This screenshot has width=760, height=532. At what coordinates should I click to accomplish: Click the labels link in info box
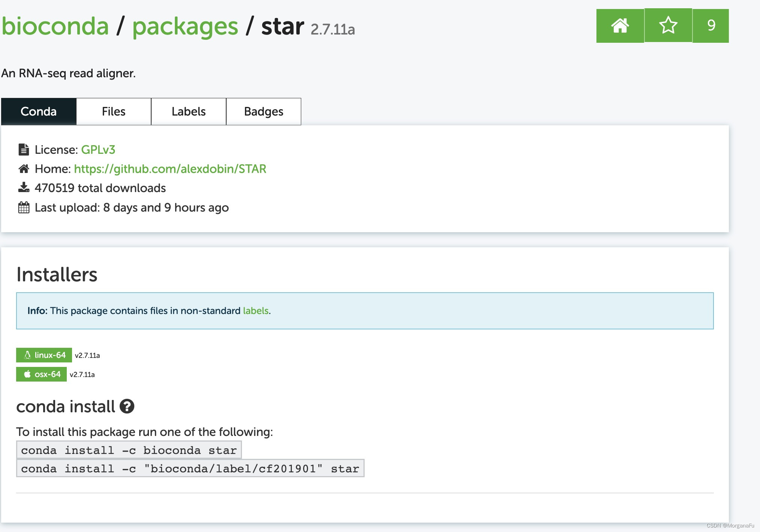tap(255, 311)
